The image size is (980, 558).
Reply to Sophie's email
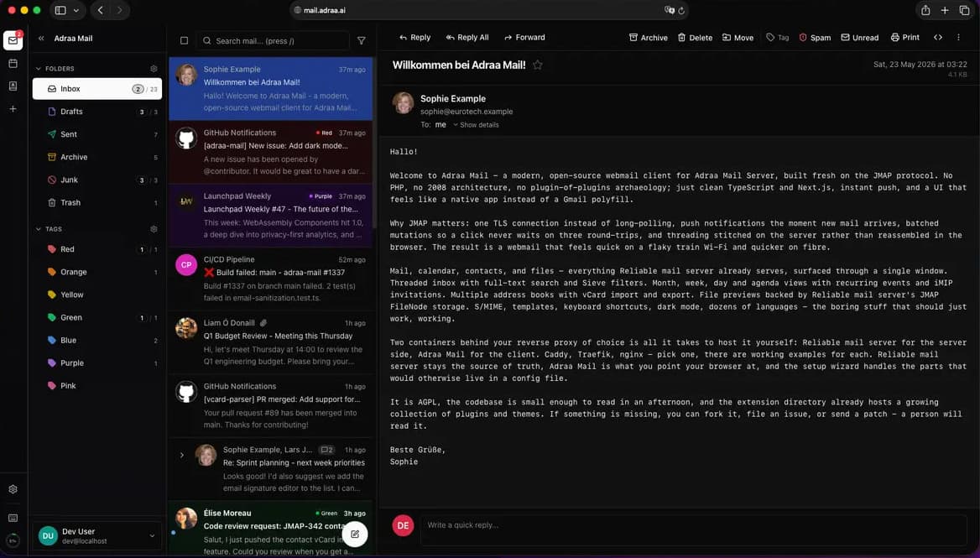coord(415,38)
